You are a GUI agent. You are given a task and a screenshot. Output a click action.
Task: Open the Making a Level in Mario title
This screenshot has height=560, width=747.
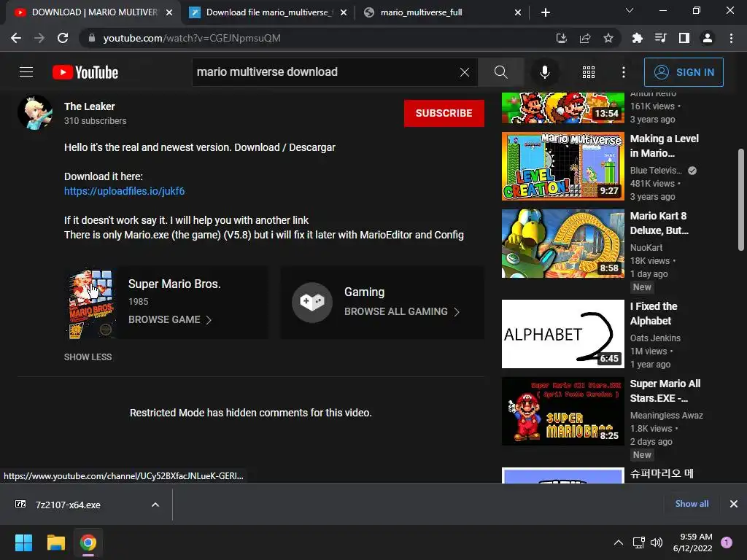point(664,146)
